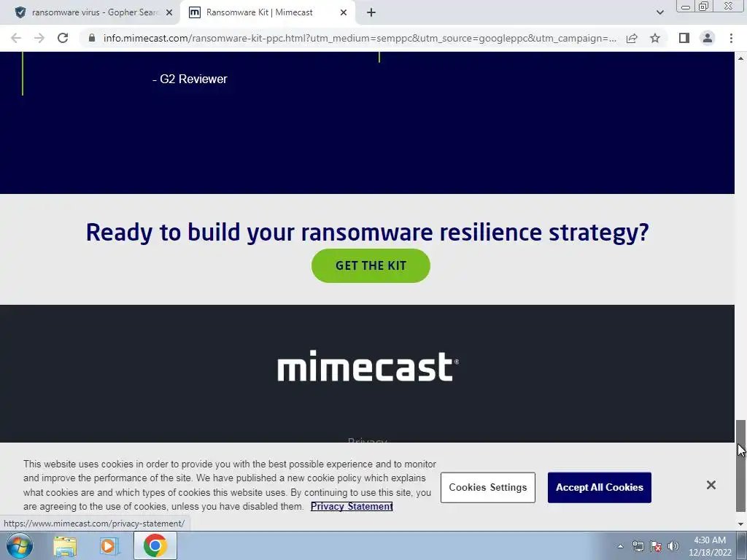
Task: Open Windows Explorer from the taskbar
Action: [x=65, y=545]
